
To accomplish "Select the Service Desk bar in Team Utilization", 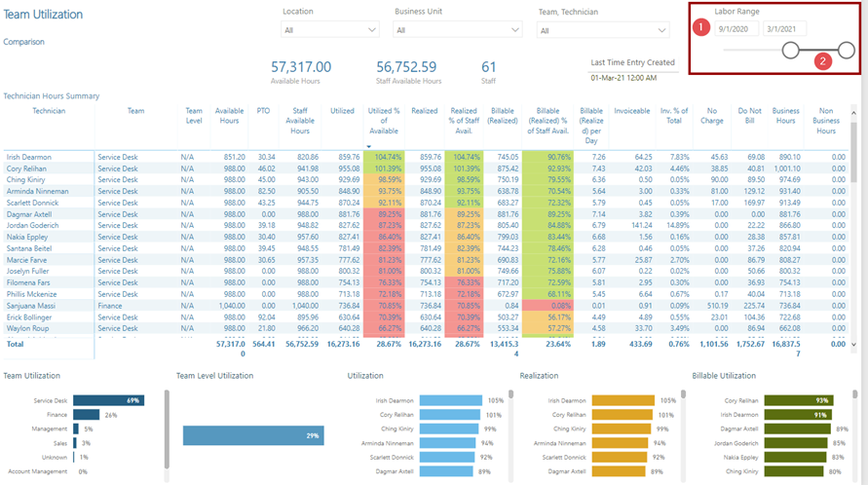I will pos(108,400).
